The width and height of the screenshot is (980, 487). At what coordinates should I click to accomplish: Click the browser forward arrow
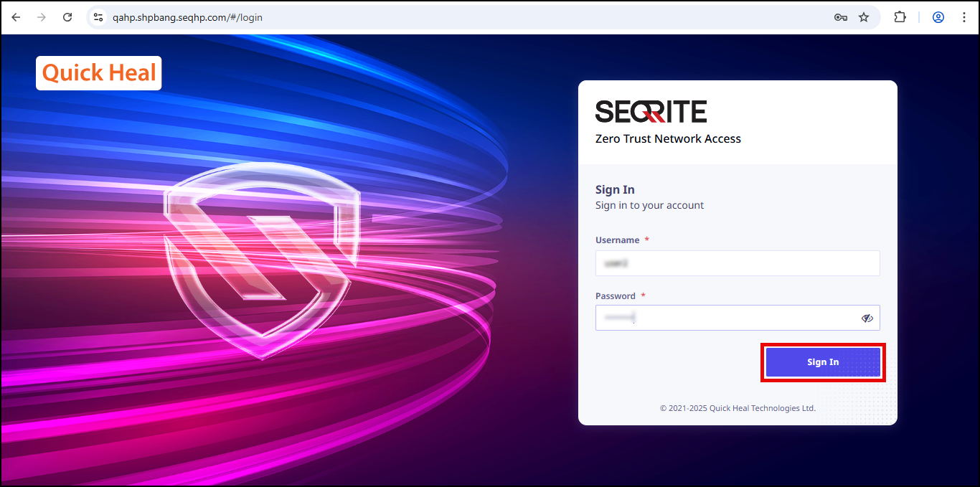point(42,17)
